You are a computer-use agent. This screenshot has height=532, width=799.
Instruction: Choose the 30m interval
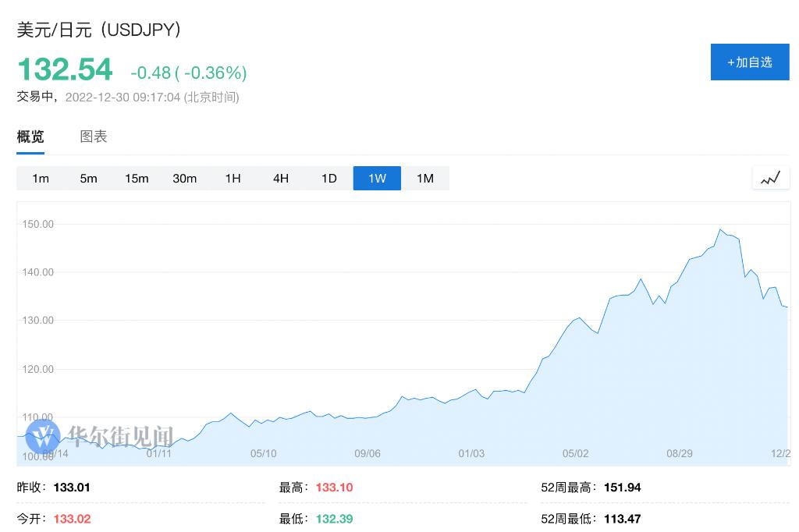click(184, 179)
